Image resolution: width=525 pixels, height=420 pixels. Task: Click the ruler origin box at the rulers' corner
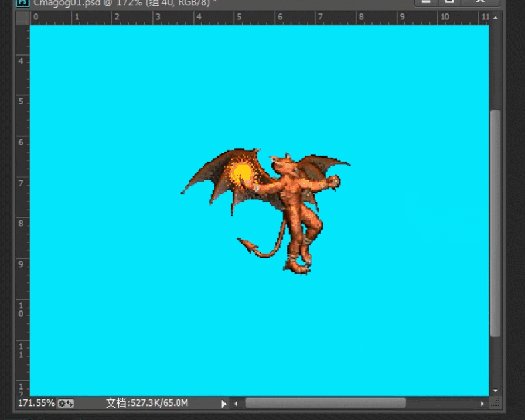(23, 18)
